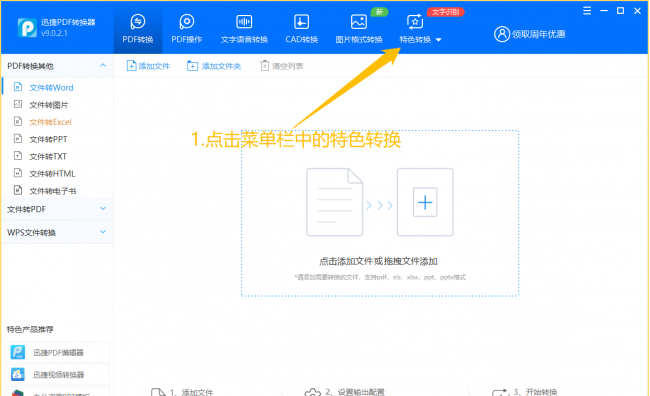The width and height of the screenshot is (650, 396).
Task: Click the user avatar icon
Action: click(502, 34)
